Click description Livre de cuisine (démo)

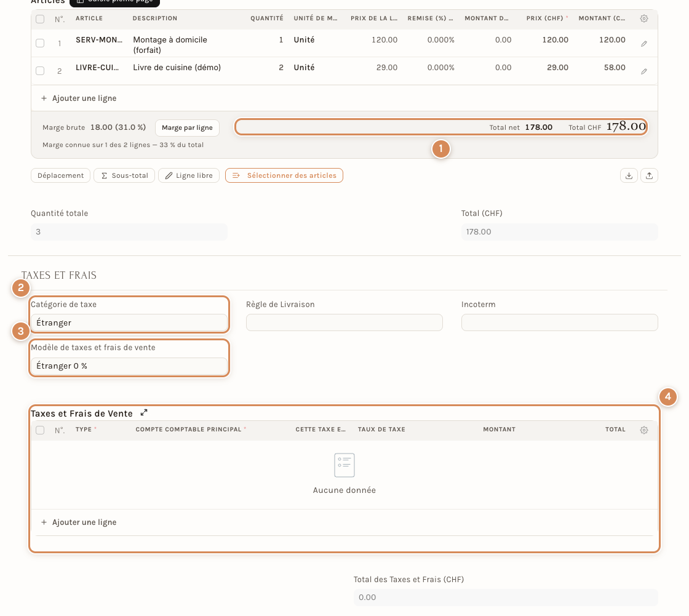[x=177, y=67]
